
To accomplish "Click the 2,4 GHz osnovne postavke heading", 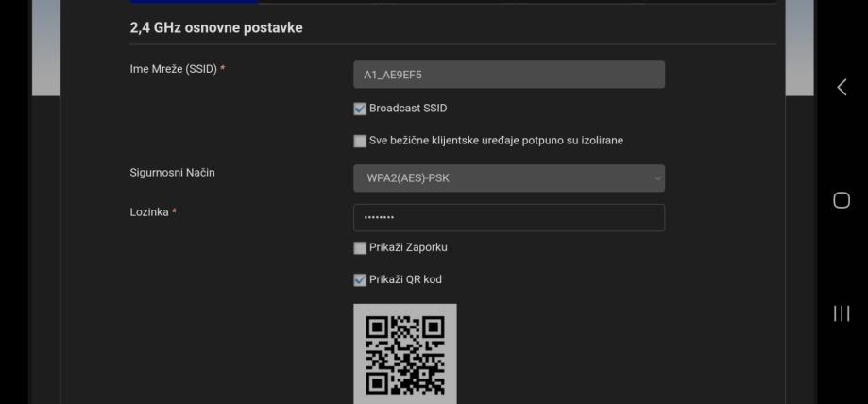I will click(216, 27).
